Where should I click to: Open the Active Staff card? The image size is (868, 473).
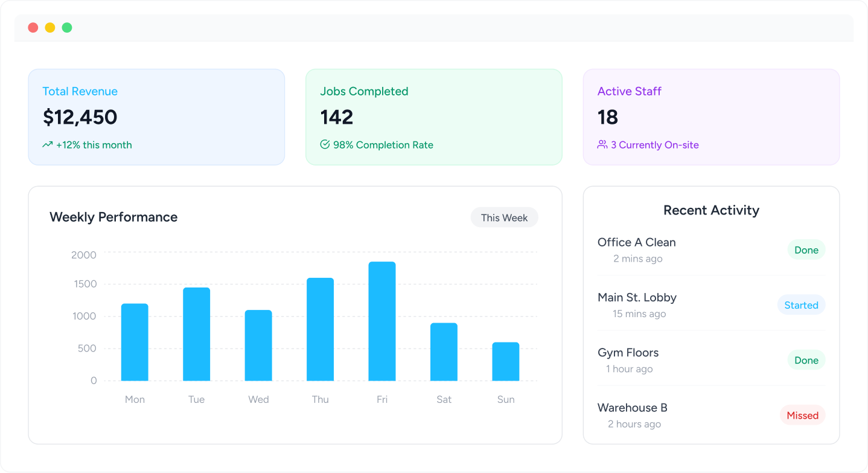pyautogui.click(x=711, y=117)
